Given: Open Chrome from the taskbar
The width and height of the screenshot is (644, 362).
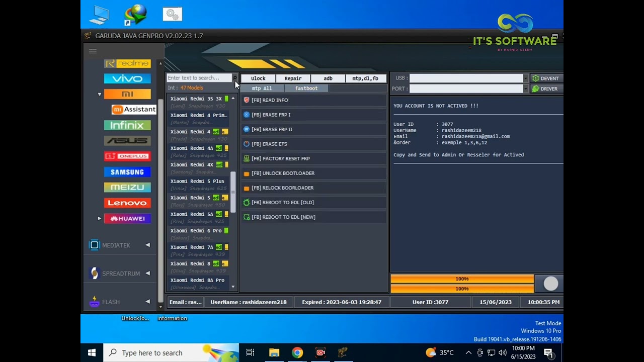Looking at the screenshot, I should point(297,352).
